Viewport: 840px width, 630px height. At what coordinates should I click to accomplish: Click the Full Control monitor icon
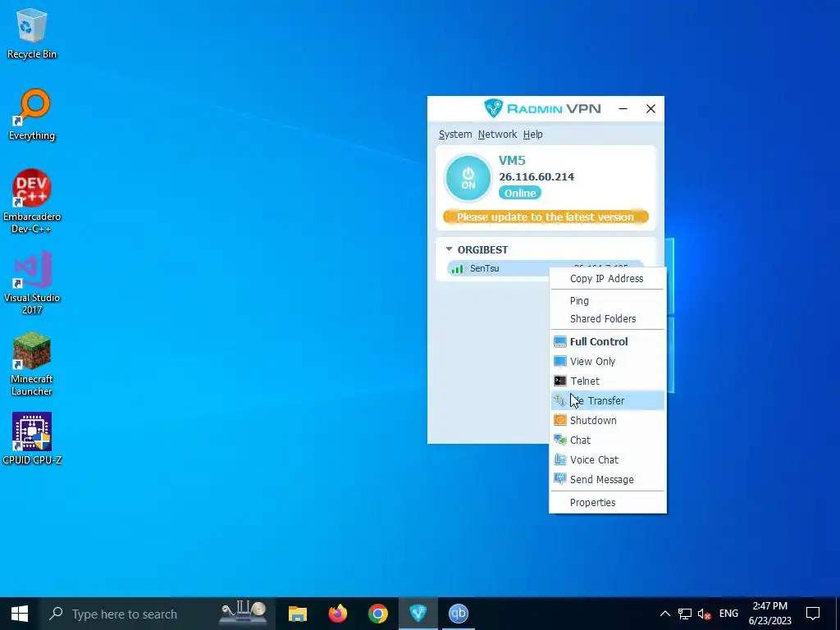[x=559, y=342]
